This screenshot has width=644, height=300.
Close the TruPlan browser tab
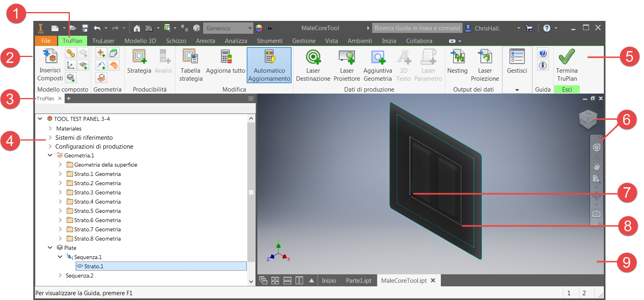tap(60, 98)
